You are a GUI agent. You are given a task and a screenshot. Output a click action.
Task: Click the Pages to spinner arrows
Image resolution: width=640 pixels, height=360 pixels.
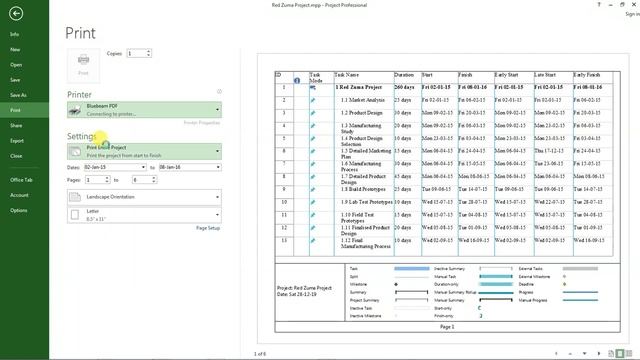(154, 180)
